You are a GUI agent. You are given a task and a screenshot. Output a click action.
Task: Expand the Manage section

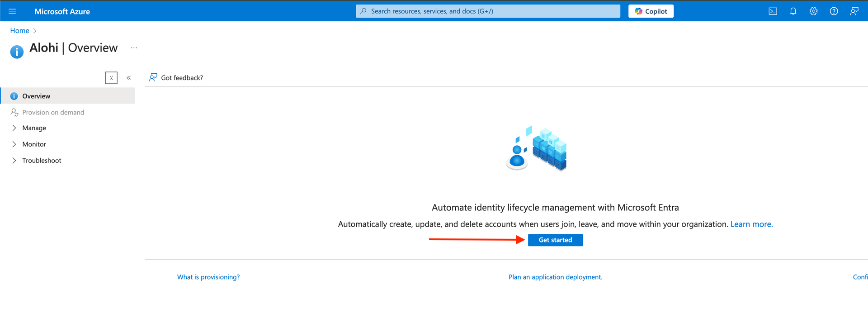click(x=68, y=128)
